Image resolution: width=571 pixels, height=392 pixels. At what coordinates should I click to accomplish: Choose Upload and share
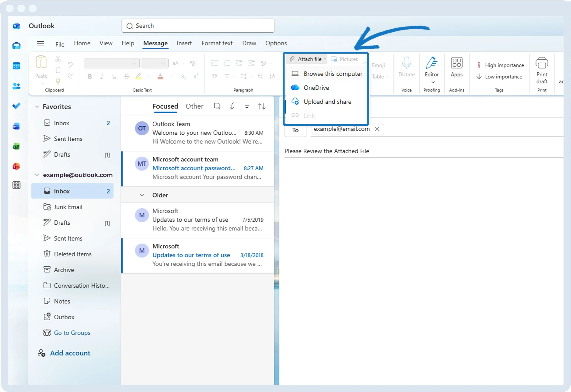(326, 102)
